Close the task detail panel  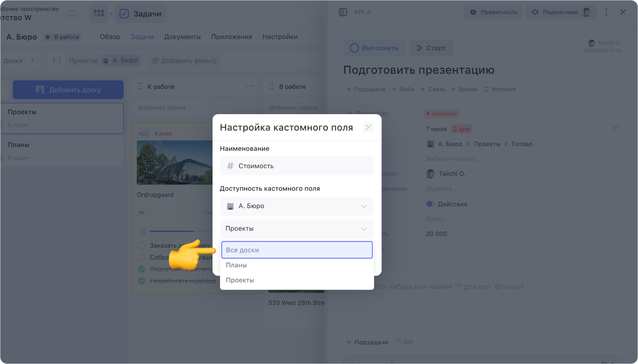[623, 12]
